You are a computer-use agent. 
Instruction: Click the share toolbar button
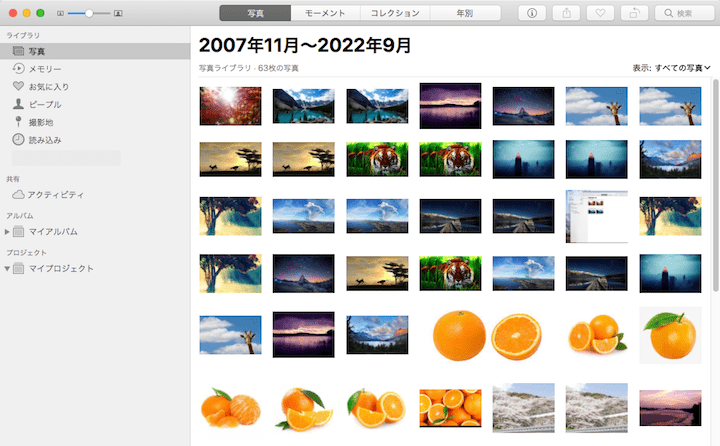click(x=566, y=13)
